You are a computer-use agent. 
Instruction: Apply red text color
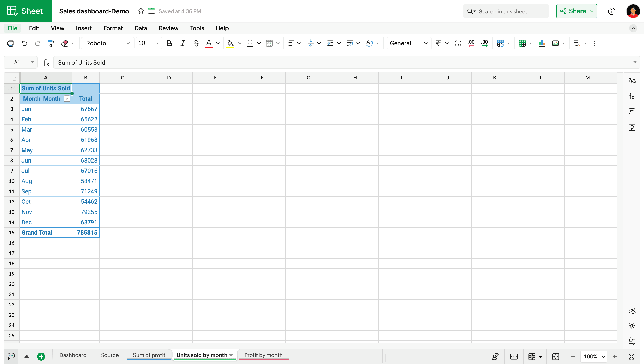tap(209, 43)
